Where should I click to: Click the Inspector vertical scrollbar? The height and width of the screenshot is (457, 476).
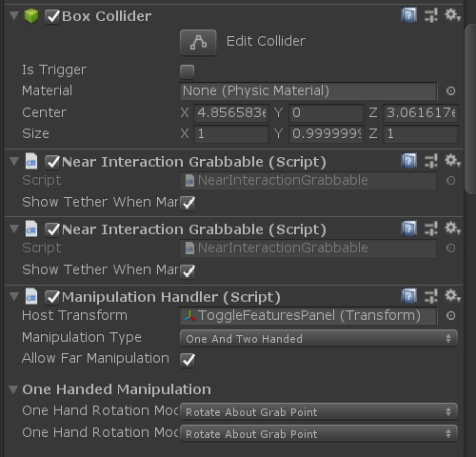coord(470,108)
